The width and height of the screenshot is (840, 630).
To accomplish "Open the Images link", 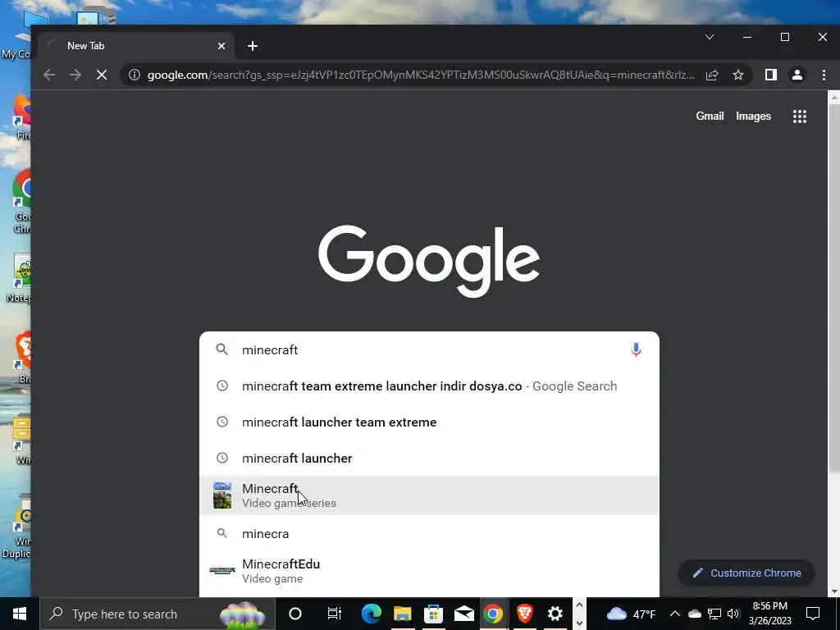I will [753, 116].
